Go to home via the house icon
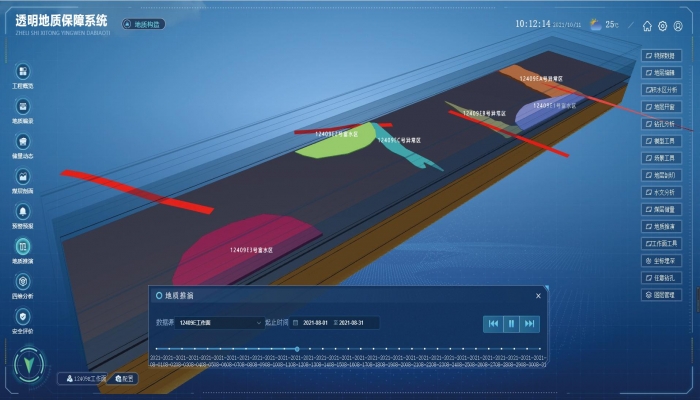 648,26
